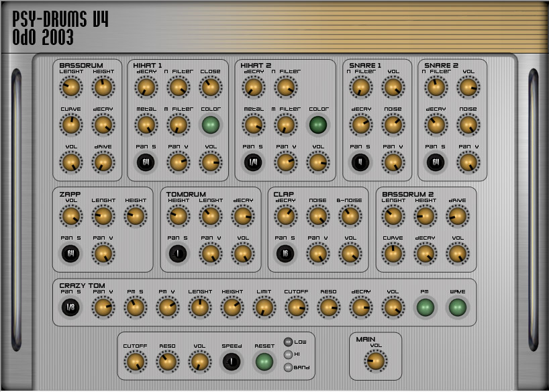549x392 pixels.
Task: Click the Bassdrum Vol knob
Action: 71,162
